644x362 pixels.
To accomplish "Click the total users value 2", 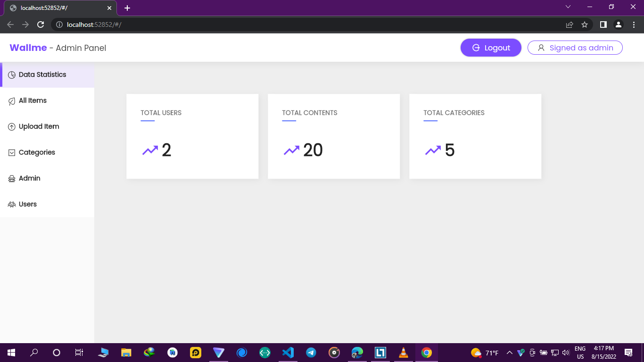I will click(166, 150).
